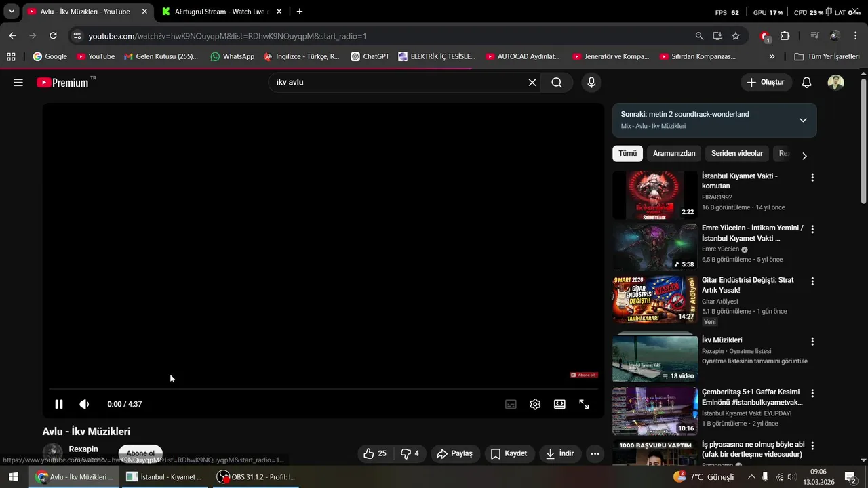Viewport: 868px width, 488px height.
Task: Open options for Emre Yücelen İntikam Yemini video
Action: click(812, 230)
